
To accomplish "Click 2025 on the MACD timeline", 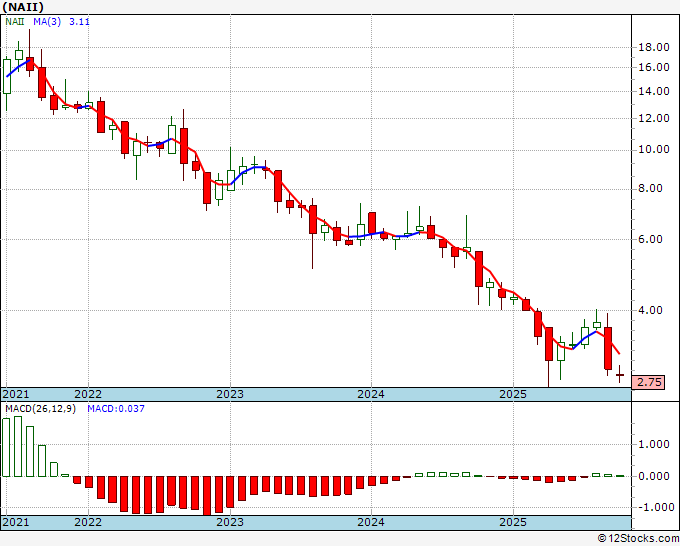I will tap(513, 522).
